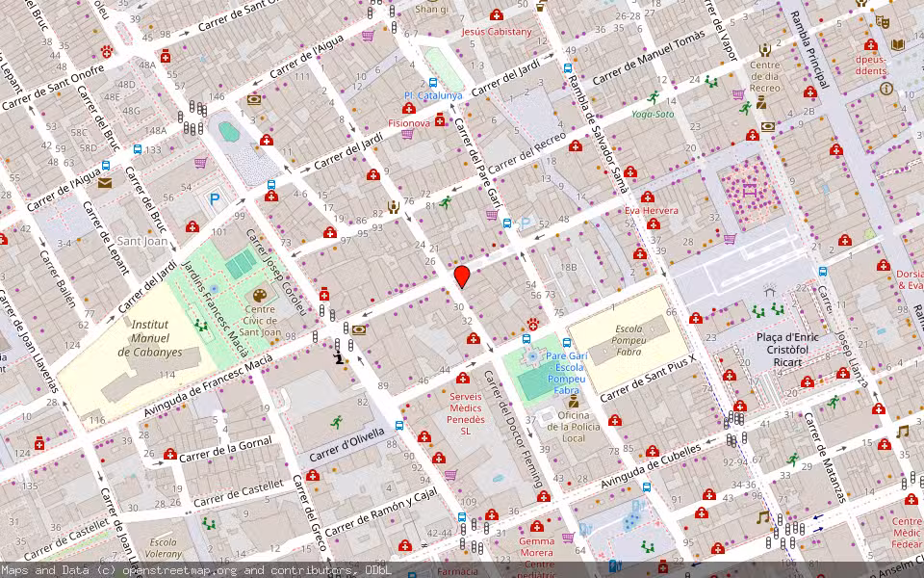Click the social facility icon above Centre de dia Recreo
The image size is (924, 578).
pyautogui.click(x=765, y=49)
